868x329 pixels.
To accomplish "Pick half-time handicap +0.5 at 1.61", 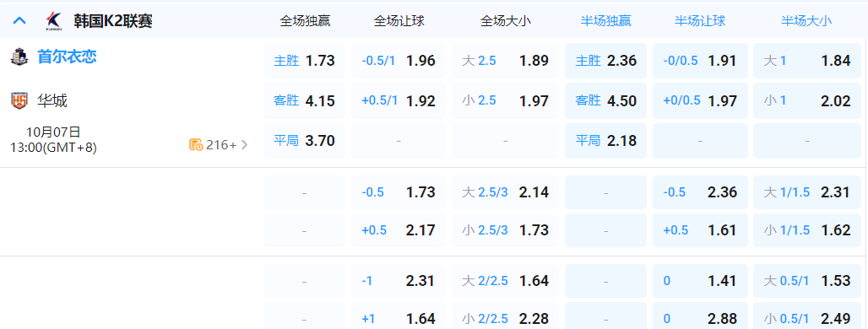I will coord(700,230).
